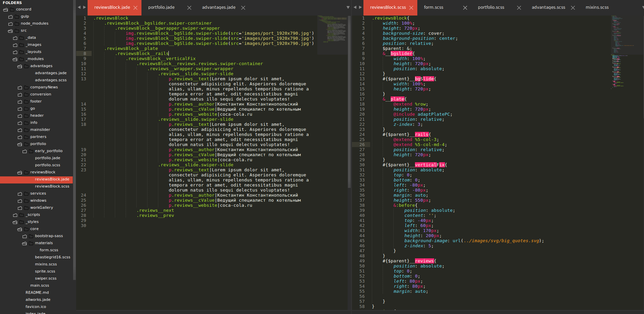Open favicon.ico in sidebar
This screenshot has width=644, height=314.
[x=36, y=307]
